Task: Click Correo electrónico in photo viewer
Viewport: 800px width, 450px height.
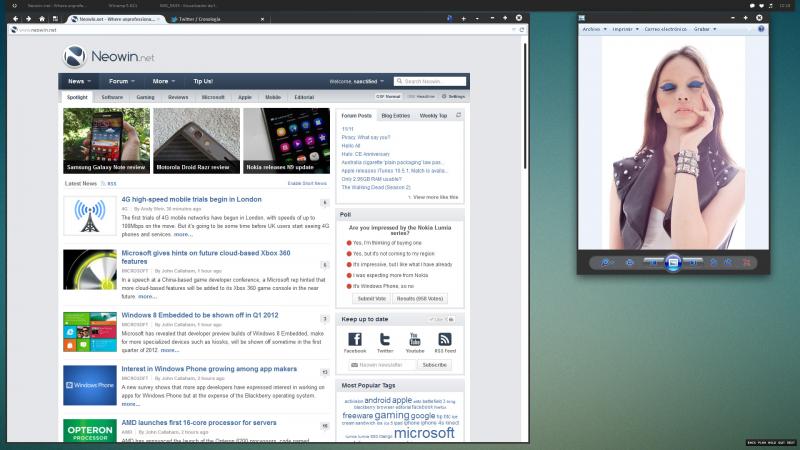Action: coord(665,29)
